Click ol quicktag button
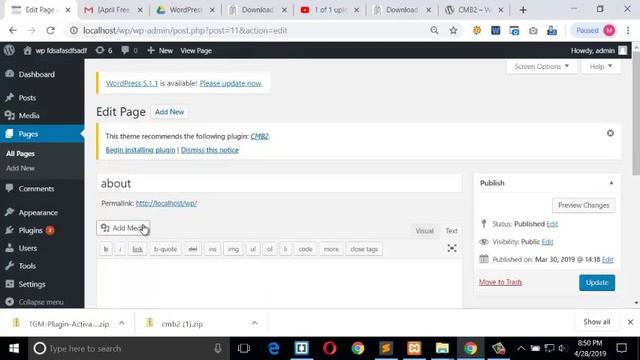Image resolution: width=640 pixels, height=360 pixels. (x=269, y=249)
